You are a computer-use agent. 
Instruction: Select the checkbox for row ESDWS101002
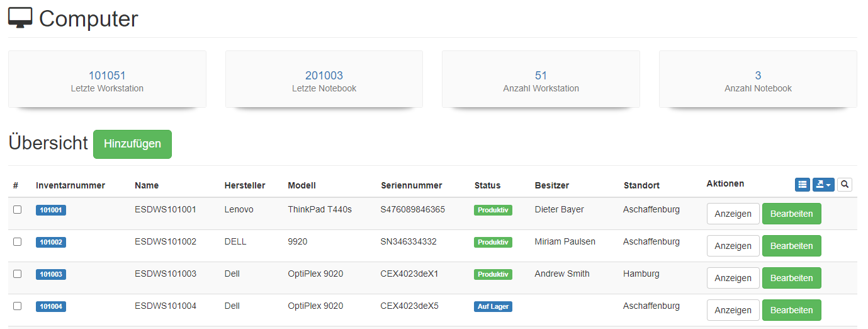pyautogui.click(x=18, y=242)
